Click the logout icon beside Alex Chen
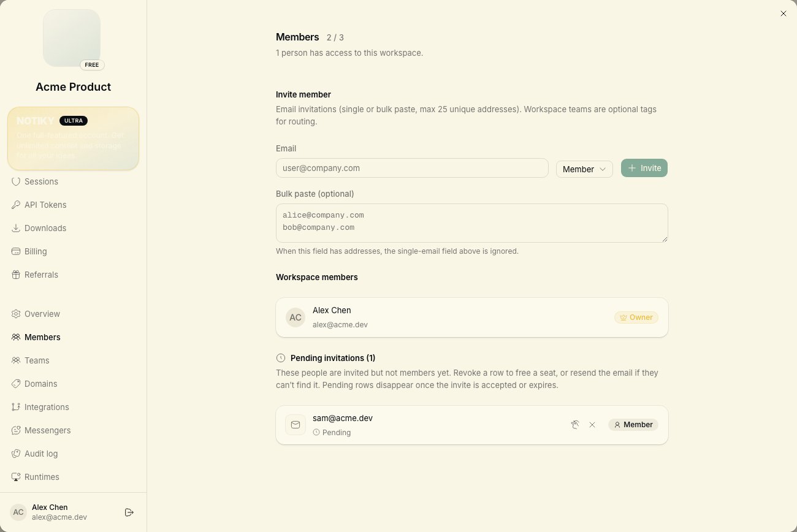This screenshot has width=797, height=532. (129, 512)
